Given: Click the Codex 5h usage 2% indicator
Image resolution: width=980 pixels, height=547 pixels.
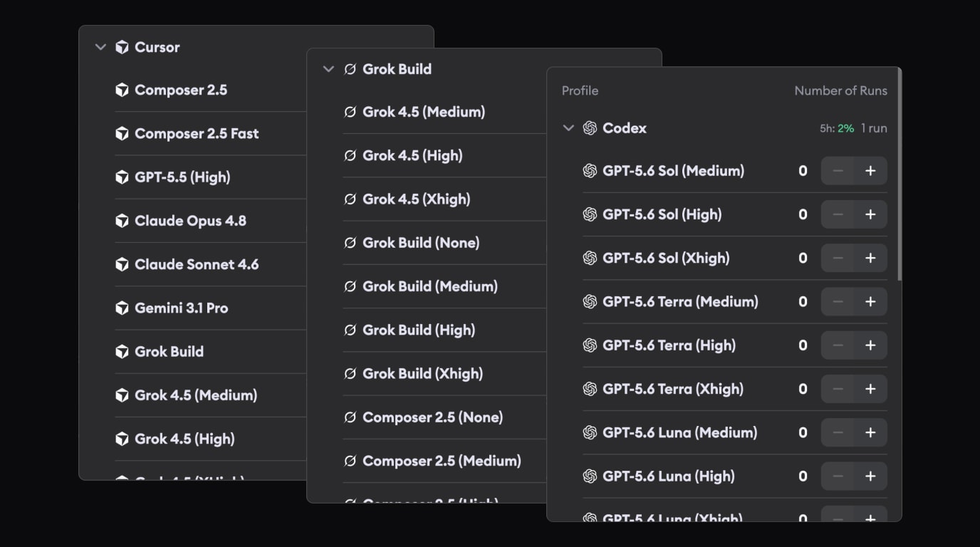Looking at the screenshot, I should tap(837, 128).
